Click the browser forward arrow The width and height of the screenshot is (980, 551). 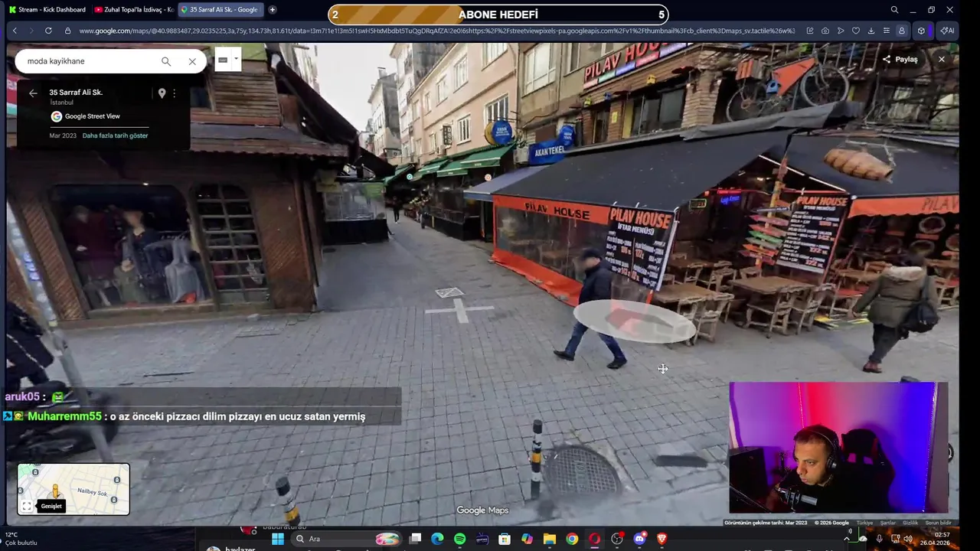point(31,31)
